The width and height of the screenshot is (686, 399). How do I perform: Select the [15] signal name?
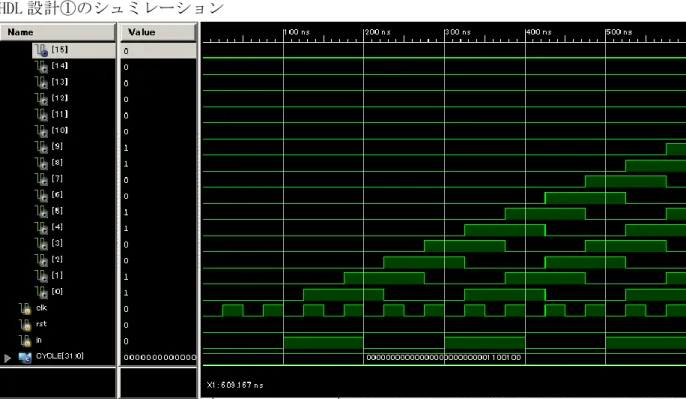pyautogui.click(x=60, y=49)
